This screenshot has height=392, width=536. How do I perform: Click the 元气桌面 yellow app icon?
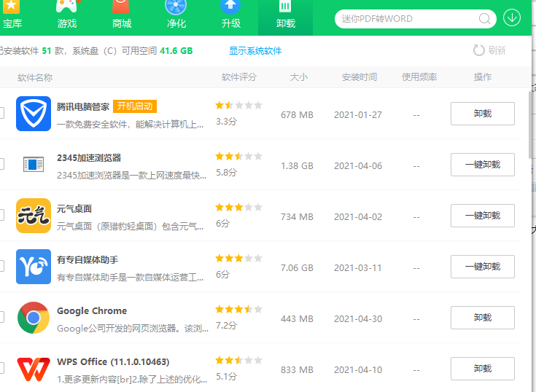(x=34, y=216)
